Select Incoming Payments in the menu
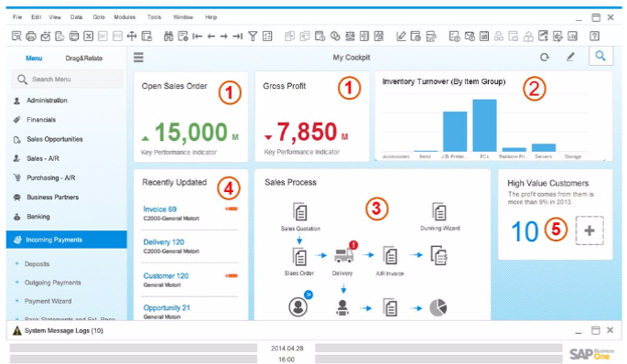The height and width of the screenshot is (364, 627). point(67,240)
